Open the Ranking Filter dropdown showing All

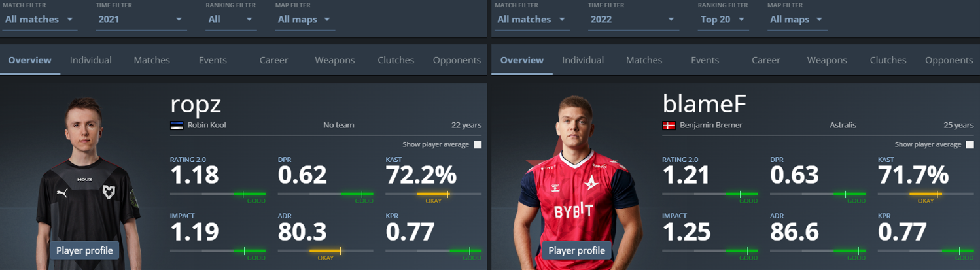[x=230, y=20]
